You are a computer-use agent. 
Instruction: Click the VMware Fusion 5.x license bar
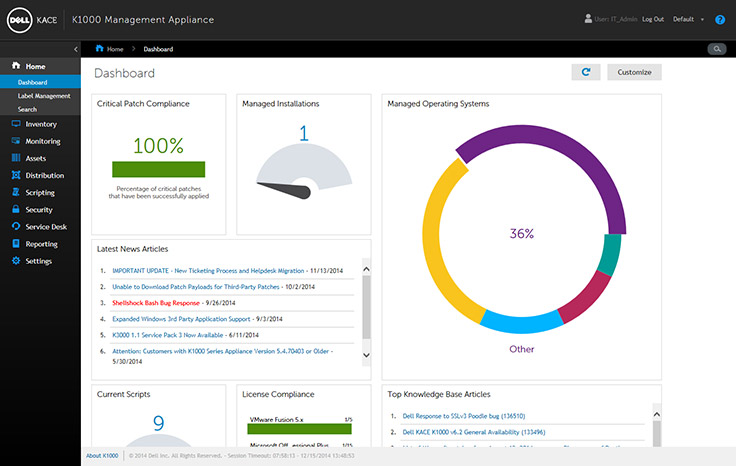point(299,429)
